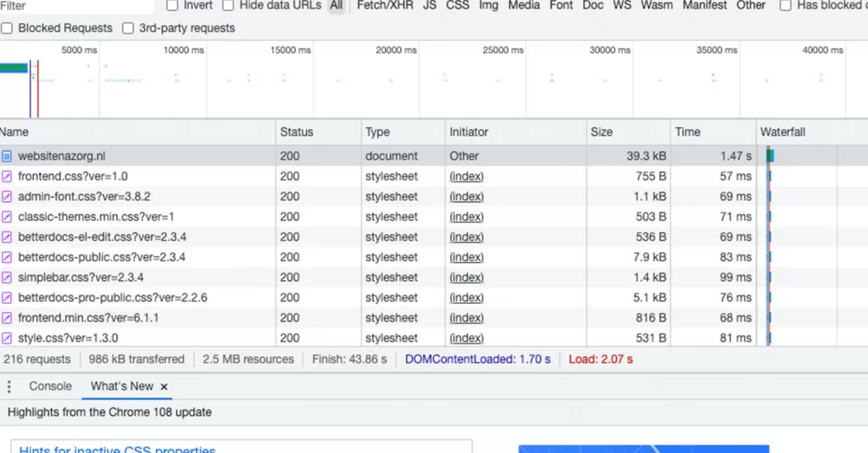Click the stylesheet icon beside frontend.min.css?ver=6.1.1
The image size is (868, 453).
pyautogui.click(x=6, y=318)
